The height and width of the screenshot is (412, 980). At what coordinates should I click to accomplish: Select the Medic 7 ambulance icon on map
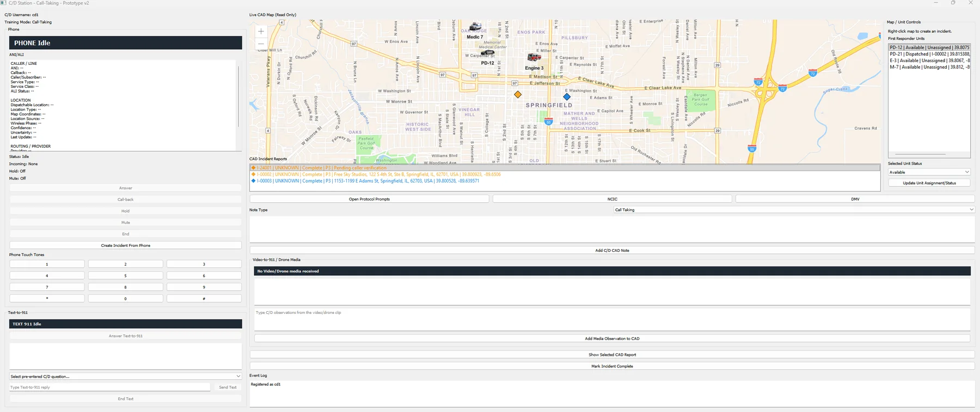(475, 27)
